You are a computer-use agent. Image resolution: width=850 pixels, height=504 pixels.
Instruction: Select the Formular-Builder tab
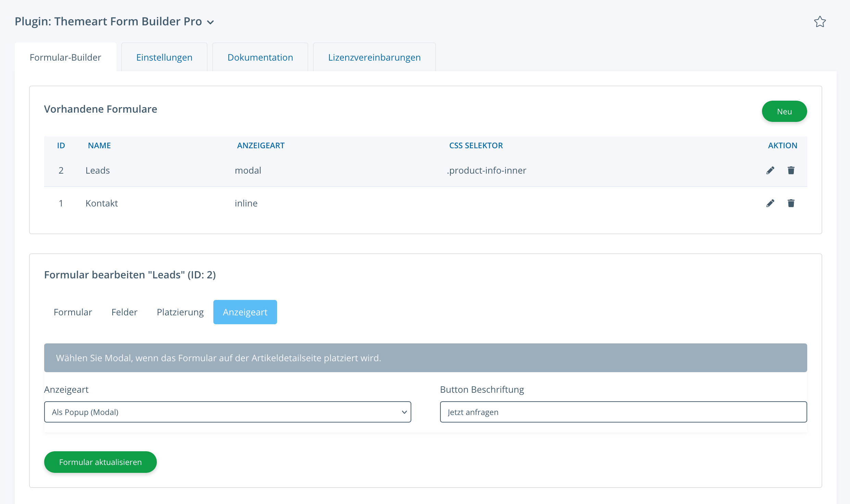pos(65,57)
